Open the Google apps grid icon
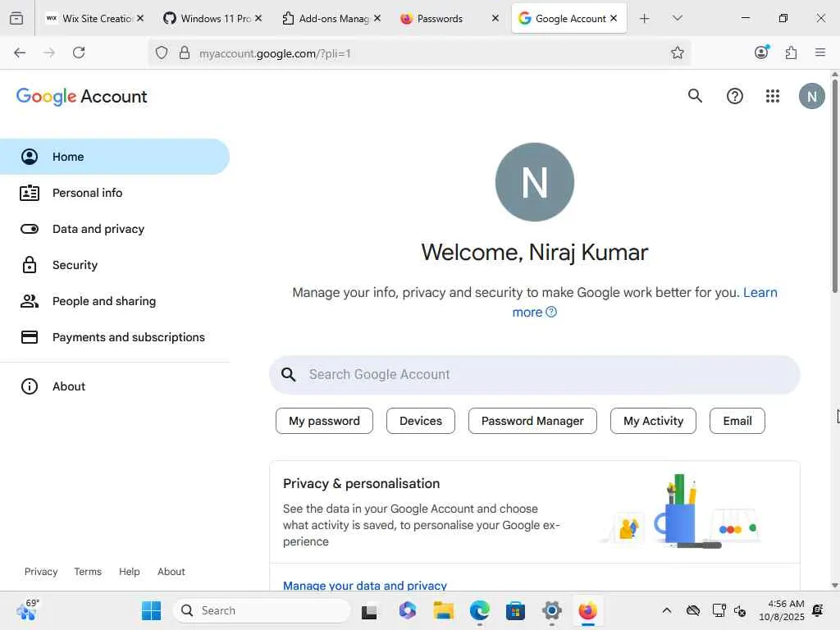Screen dimensions: 840x630 tap(773, 96)
